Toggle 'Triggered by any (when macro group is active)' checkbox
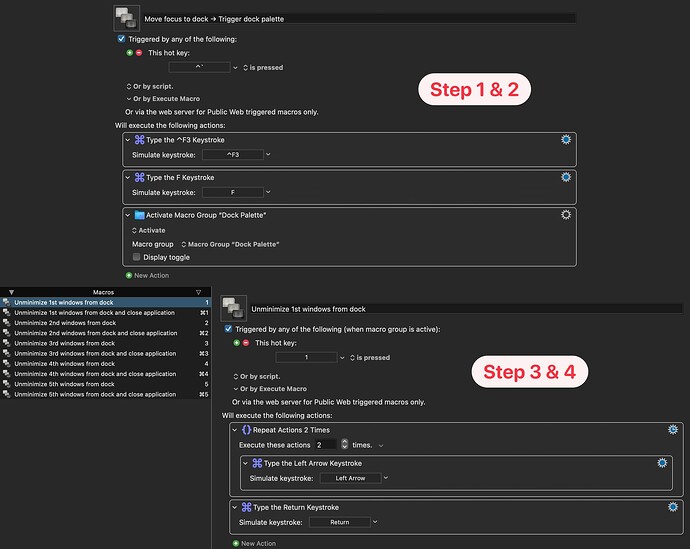Screen dimensions: 690x549 click(229, 329)
